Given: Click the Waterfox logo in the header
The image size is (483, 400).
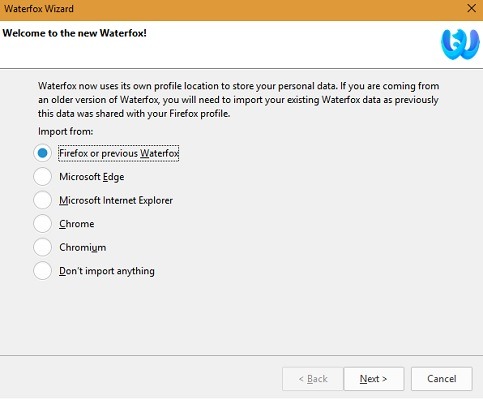Looking at the screenshot, I should [460, 44].
